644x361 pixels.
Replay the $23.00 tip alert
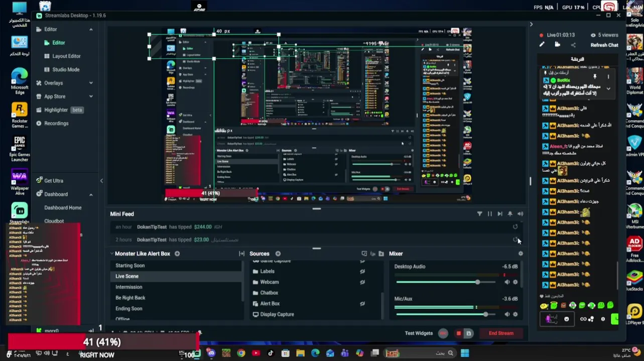[x=515, y=240]
